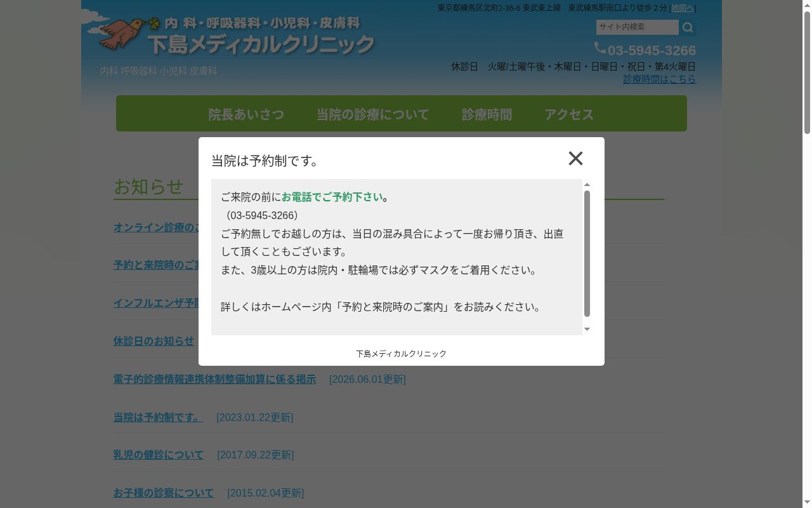Click the [2015.02.04更新] date text
The width and height of the screenshot is (812, 508).
coord(265,493)
